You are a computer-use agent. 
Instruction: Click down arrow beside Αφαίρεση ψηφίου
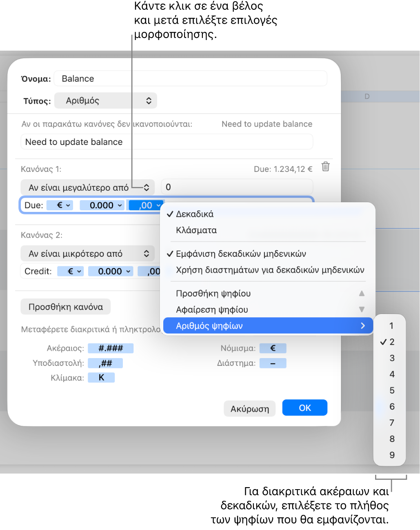click(362, 310)
